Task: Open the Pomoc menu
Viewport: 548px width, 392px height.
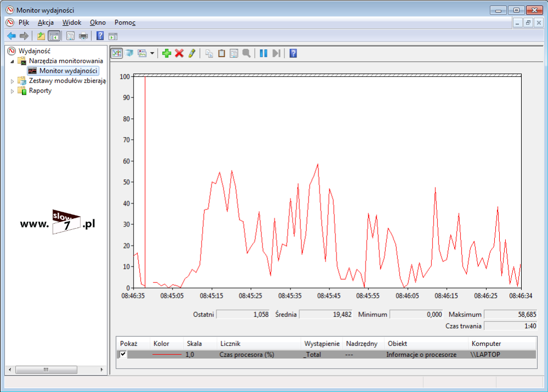Action: (x=125, y=22)
